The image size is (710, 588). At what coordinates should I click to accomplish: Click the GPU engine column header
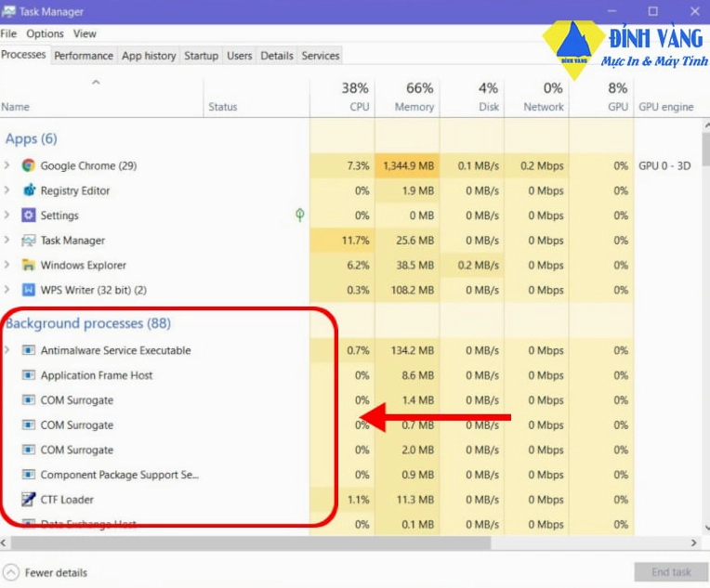[668, 98]
